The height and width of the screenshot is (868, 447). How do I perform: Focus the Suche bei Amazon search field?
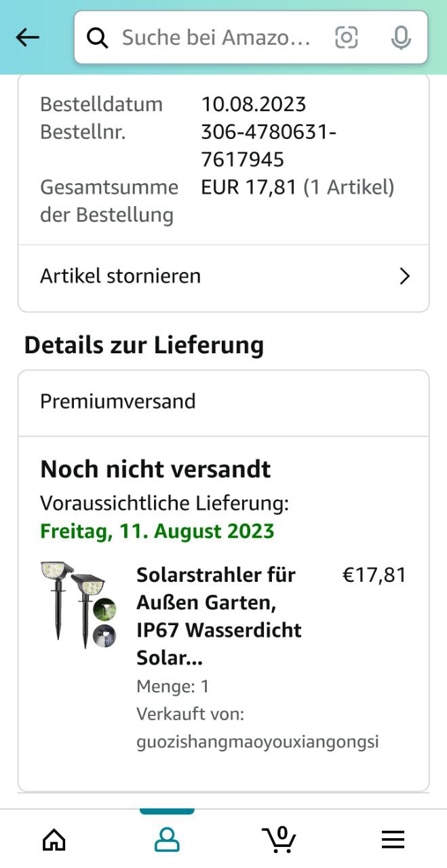(x=216, y=38)
